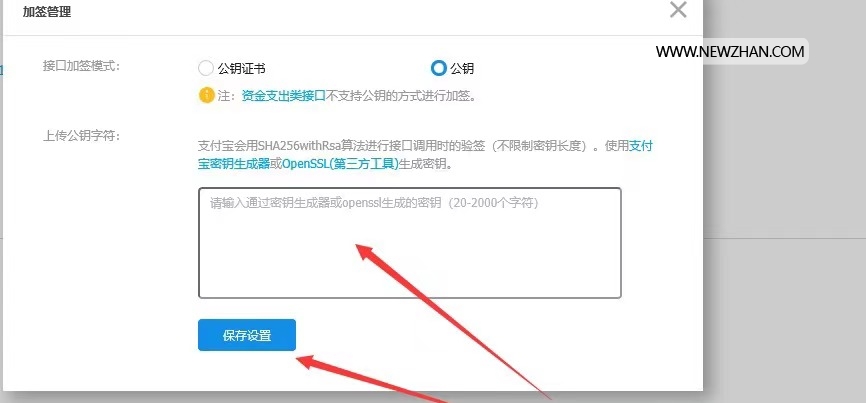The width and height of the screenshot is (866, 403).
Task: Click the 不支持公钥的方式进行加签 note text
Action: click(401, 96)
